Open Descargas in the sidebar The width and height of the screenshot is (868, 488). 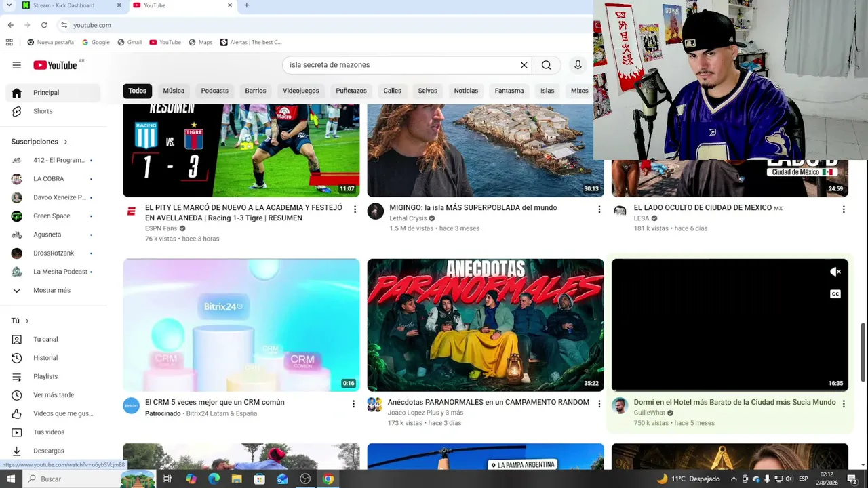54,451
